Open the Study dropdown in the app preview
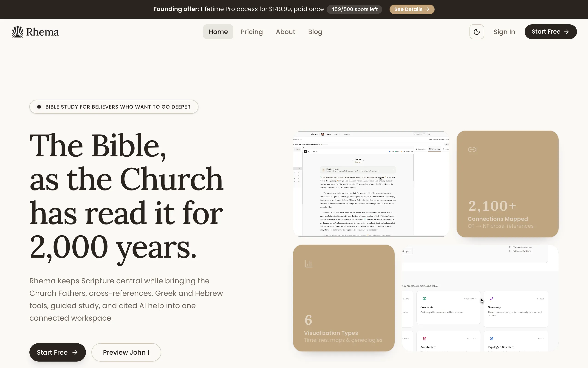The width and height of the screenshot is (588, 368). (x=337, y=134)
